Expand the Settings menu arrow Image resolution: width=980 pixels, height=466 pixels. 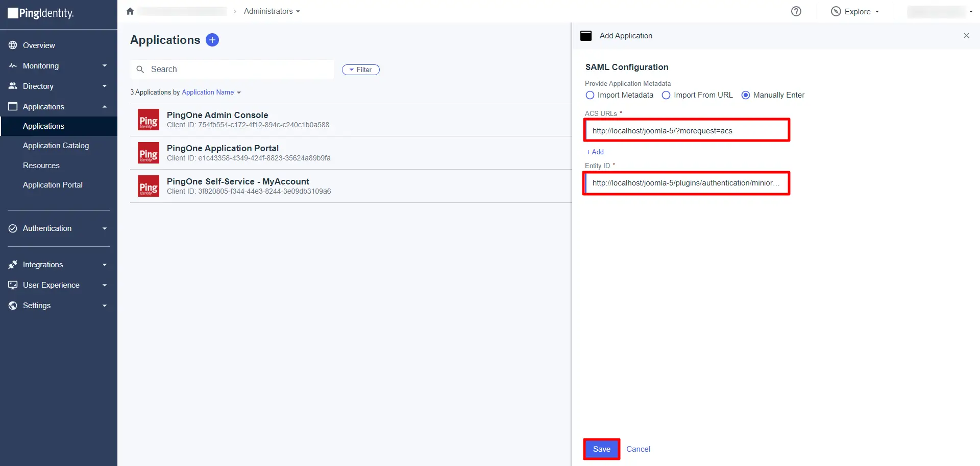pyautogui.click(x=105, y=306)
